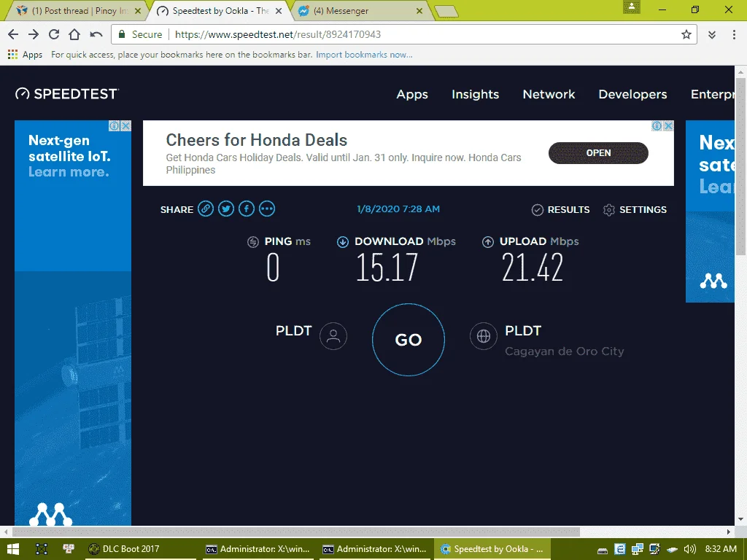Open the Network menu item

[x=549, y=94]
